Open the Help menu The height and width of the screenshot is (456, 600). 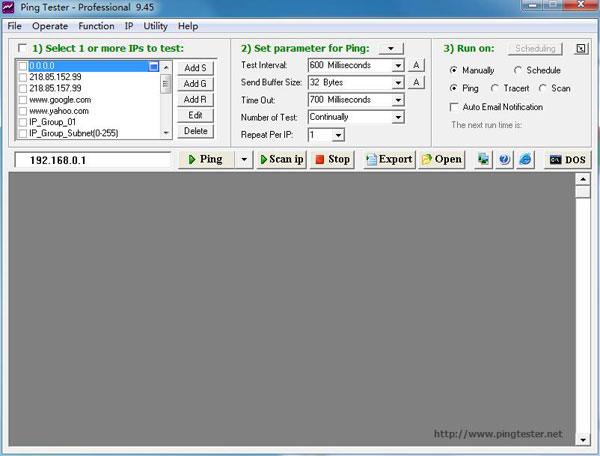[188, 26]
